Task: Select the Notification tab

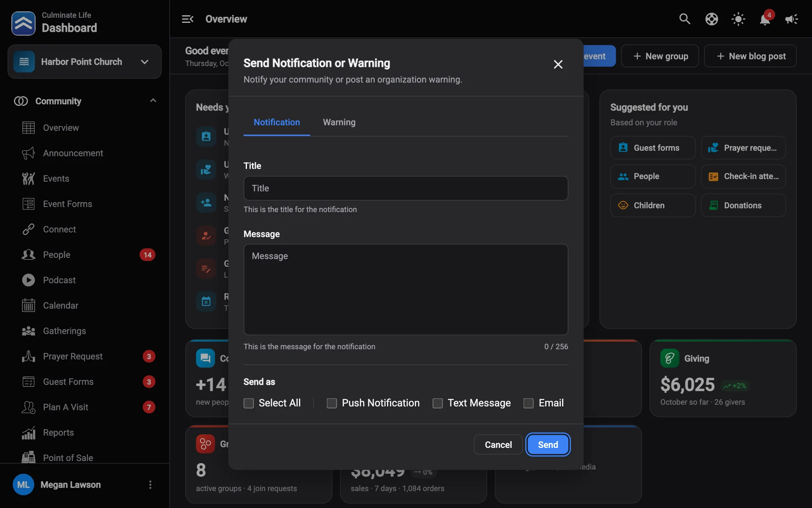Action: coord(277,122)
